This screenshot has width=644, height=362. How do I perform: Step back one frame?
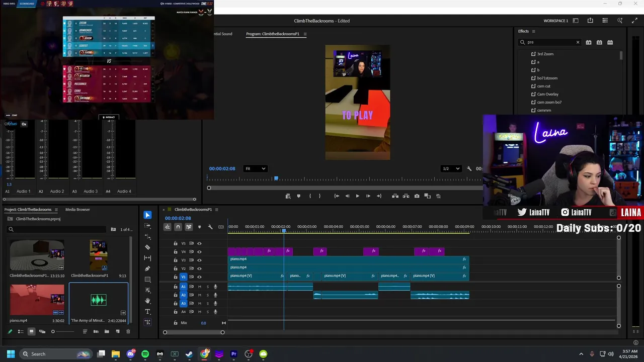(x=347, y=196)
